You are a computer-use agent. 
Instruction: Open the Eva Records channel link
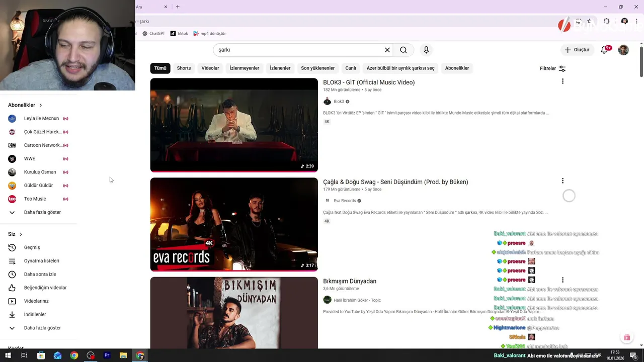click(x=345, y=201)
